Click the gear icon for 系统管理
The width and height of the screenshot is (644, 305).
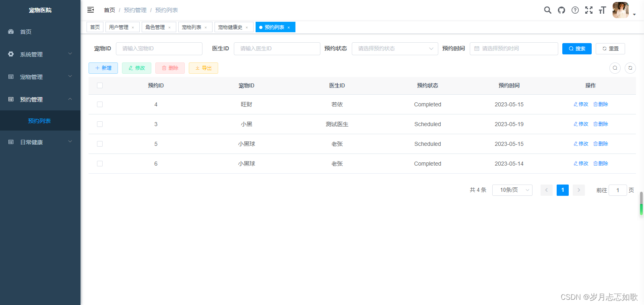coord(11,54)
